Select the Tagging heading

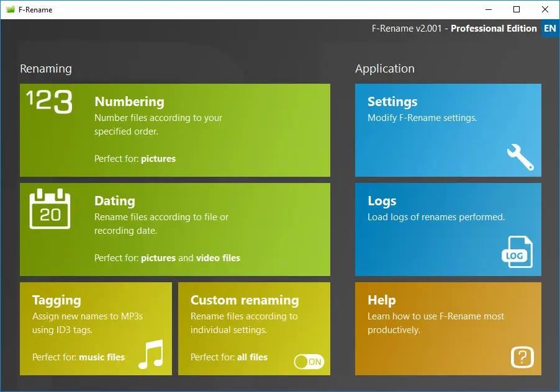56,300
